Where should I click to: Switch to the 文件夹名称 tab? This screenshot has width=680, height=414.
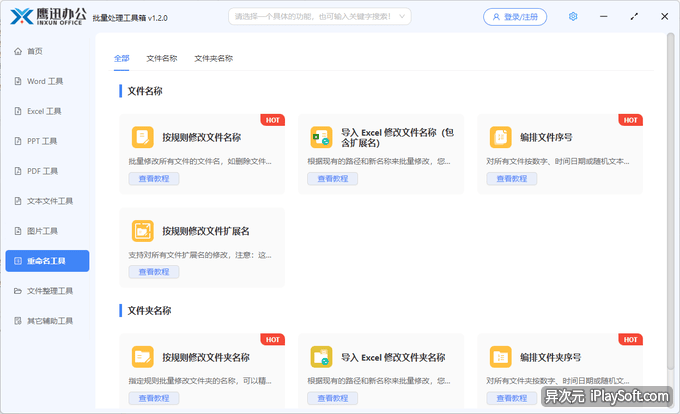tap(213, 58)
